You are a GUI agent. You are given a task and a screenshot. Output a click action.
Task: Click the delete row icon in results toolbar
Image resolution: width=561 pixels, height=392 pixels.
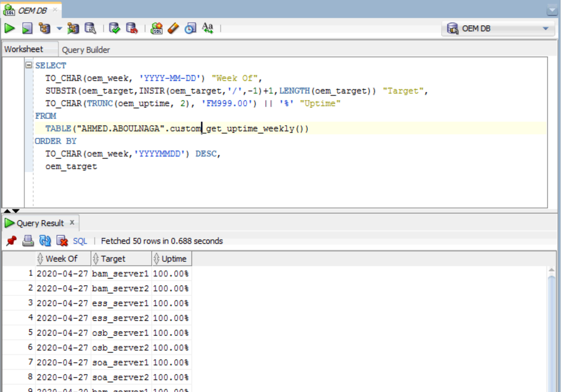tap(62, 241)
